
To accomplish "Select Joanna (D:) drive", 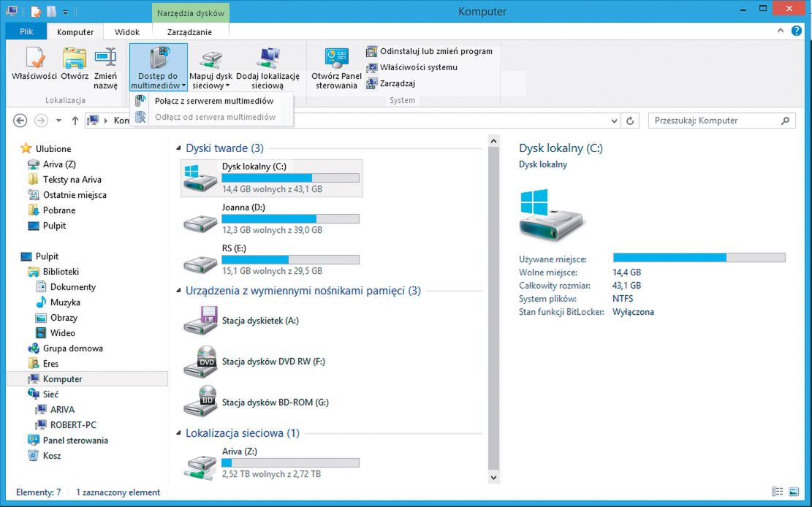I will (272, 218).
